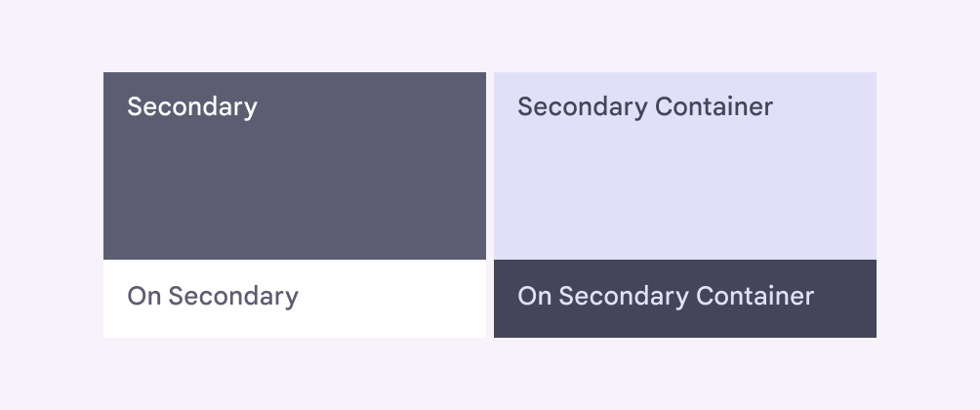This screenshot has width=980, height=410.
Task: Click the "On Secondary" text label
Action: 213,296
